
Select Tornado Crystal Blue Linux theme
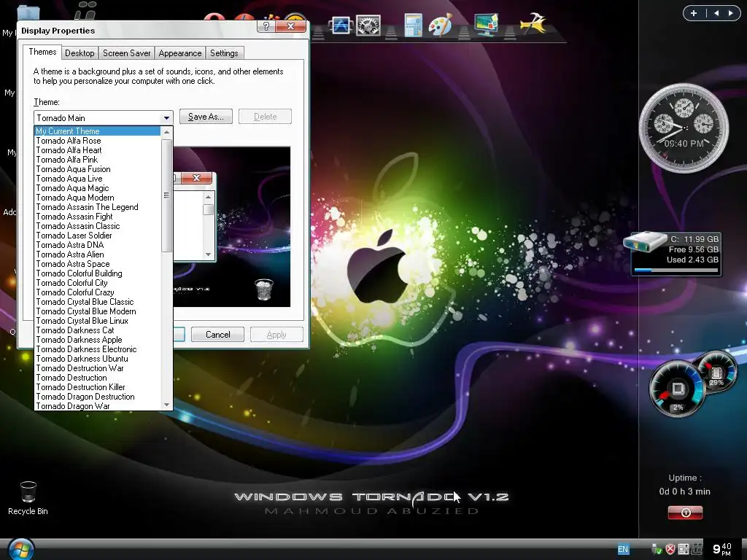(x=98, y=321)
